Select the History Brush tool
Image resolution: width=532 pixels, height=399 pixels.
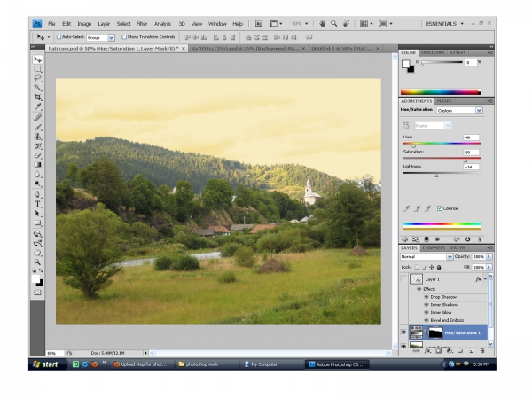[x=37, y=146]
